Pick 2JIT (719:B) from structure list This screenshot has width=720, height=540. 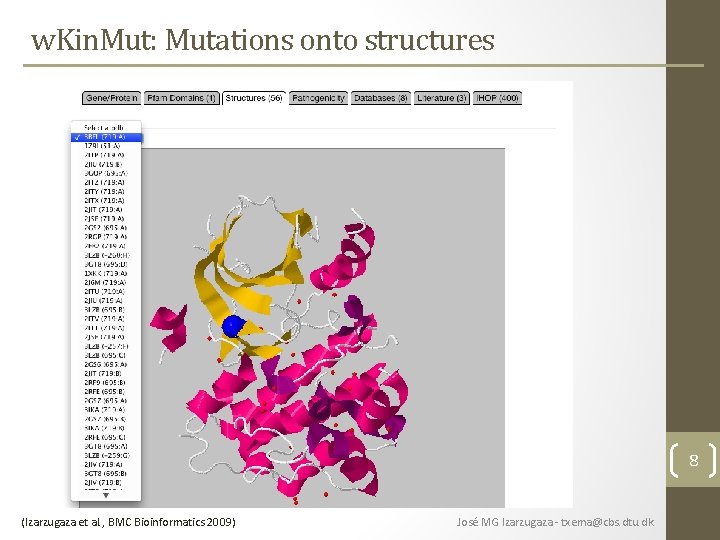pyautogui.click(x=103, y=373)
